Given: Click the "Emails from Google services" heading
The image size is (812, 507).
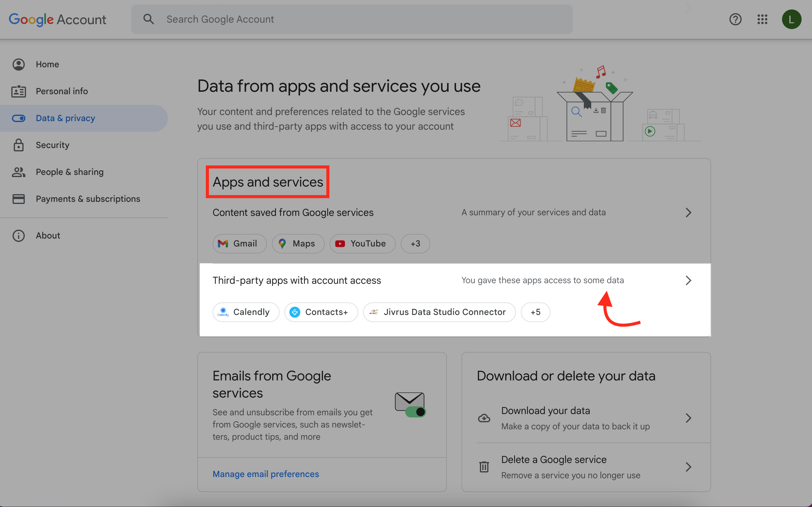Looking at the screenshot, I should point(272,384).
